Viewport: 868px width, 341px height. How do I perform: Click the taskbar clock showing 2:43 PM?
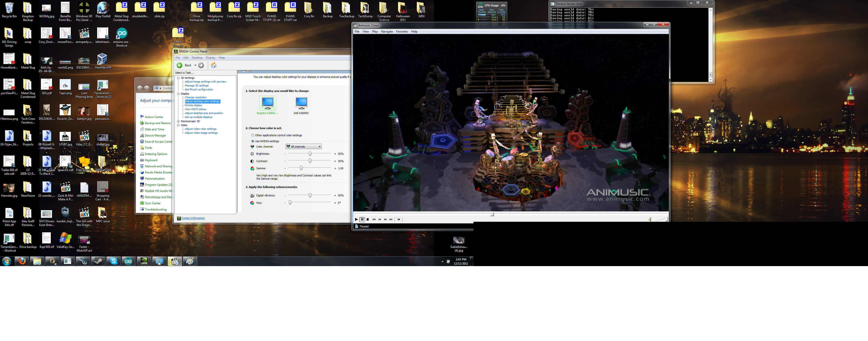[461, 262]
